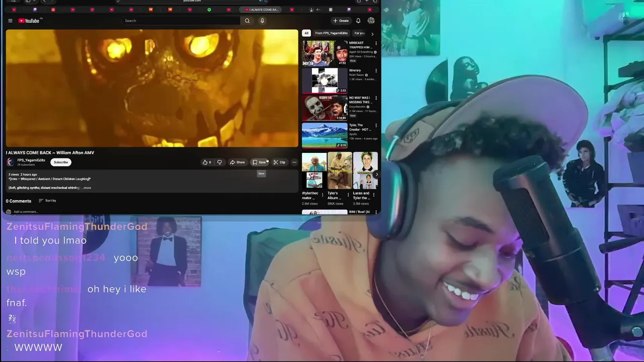Switch to the first SoundCloud browser tab

(150, 10)
